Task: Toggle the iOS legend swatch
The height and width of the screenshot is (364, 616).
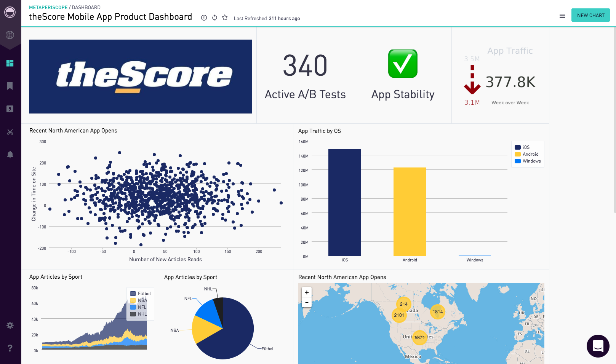Action: [x=518, y=147]
